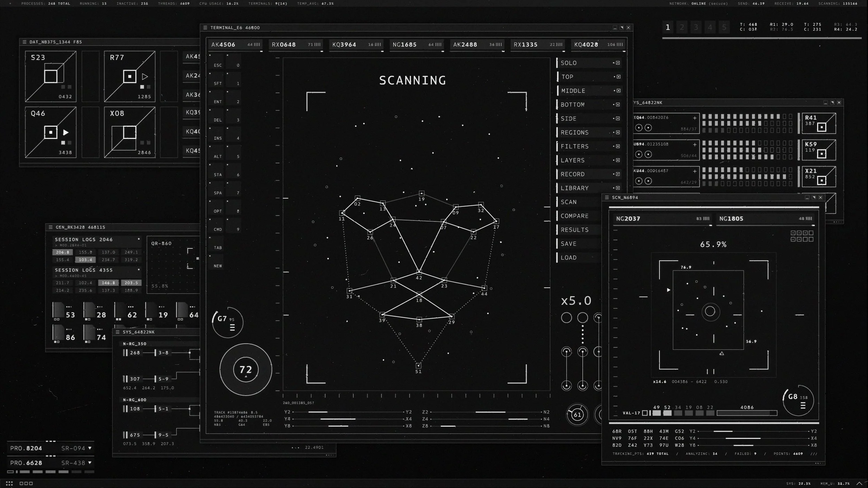Click the hamburger icon of SCN_N6894 window
The height and width of the screenshot is (488, 868).
coord(607,197)
